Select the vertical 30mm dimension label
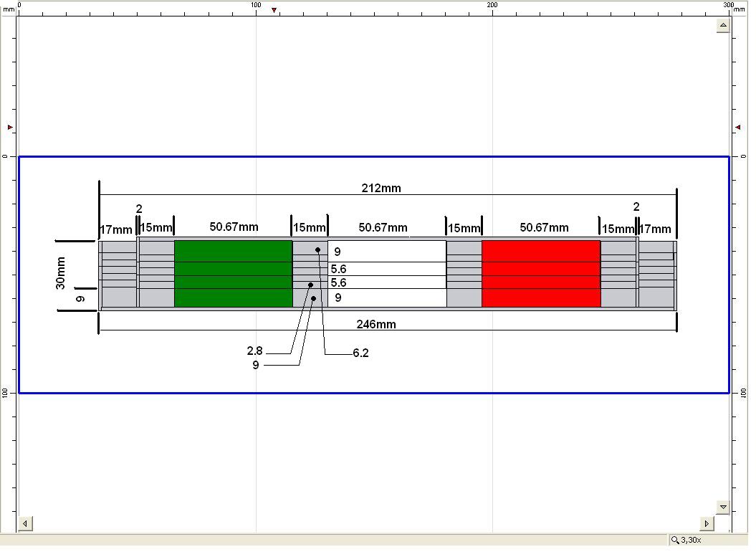The height and width of the screenshot is (552, 756). pyautogui.click(x=60, y=273)
